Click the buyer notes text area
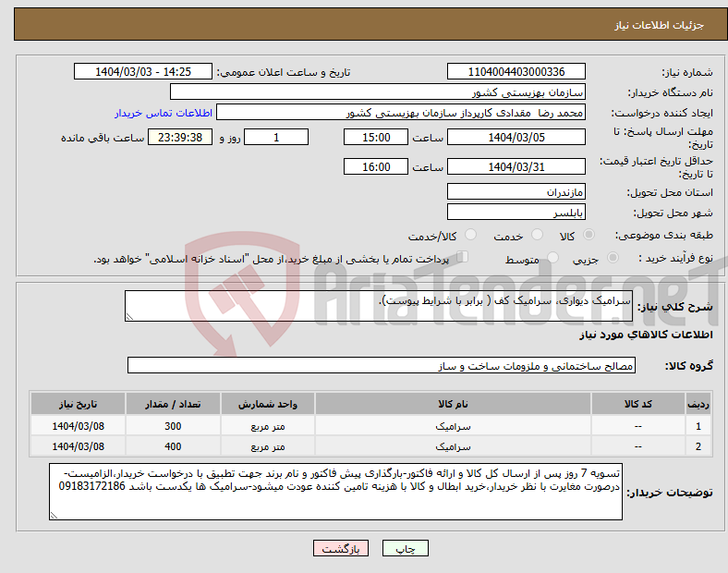This screenshot has height=573, width=728. coord(335,492)
